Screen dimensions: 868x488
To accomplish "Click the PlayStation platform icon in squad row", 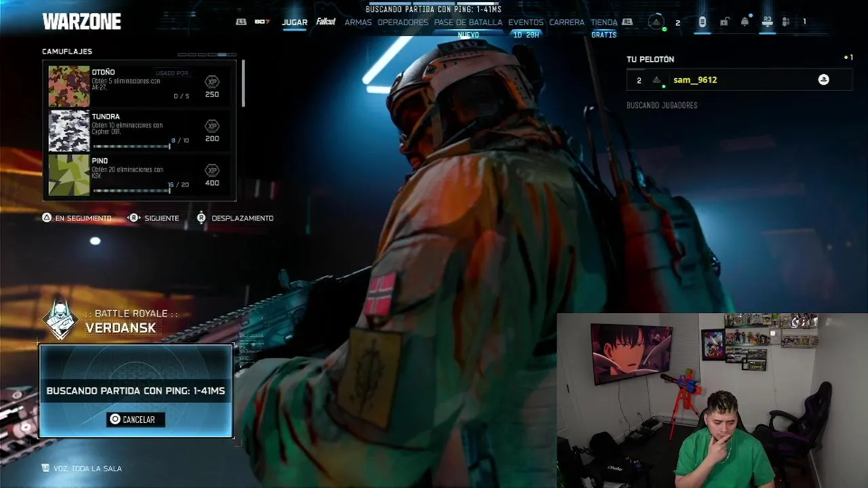I will [823, 80].
